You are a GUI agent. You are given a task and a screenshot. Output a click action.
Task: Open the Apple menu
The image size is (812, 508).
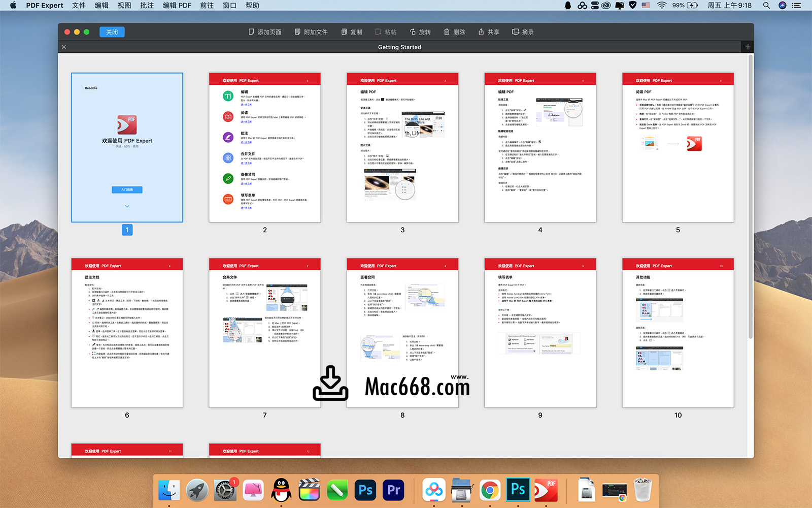click(x=13, y=5)
